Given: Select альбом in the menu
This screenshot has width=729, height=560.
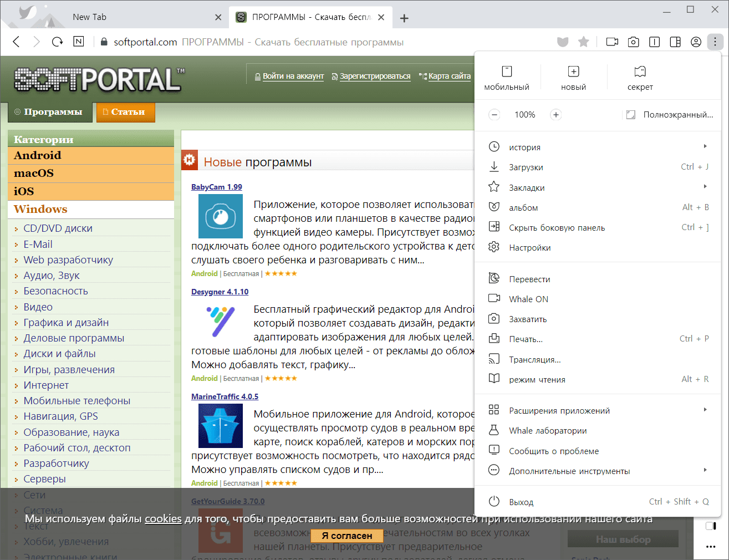Looking at the screenshot, I should point(598,207).
